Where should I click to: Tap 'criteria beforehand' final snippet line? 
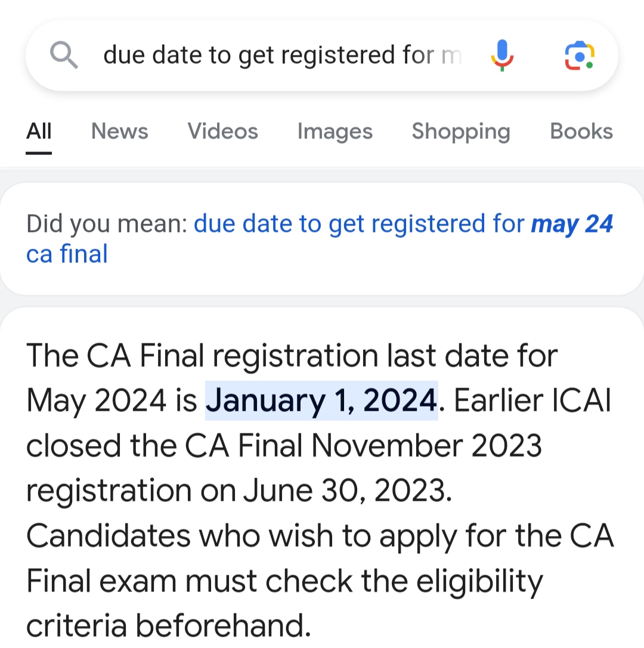169,625
